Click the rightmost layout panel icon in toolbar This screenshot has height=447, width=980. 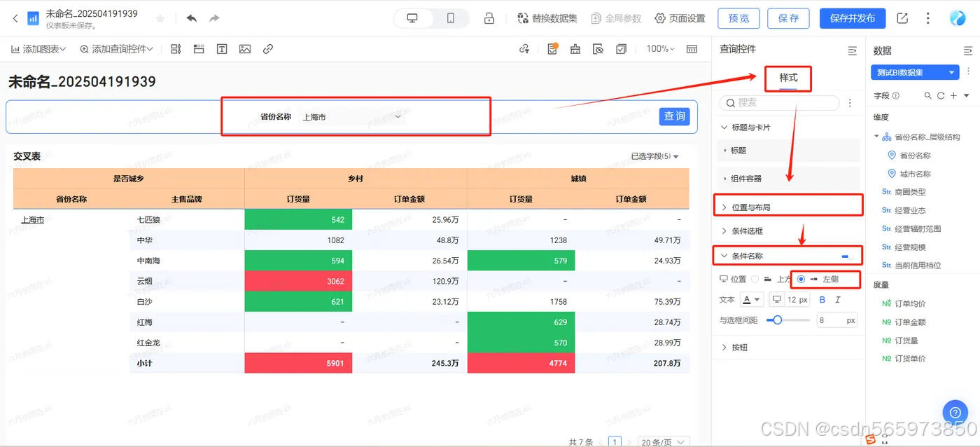[692, 49]
